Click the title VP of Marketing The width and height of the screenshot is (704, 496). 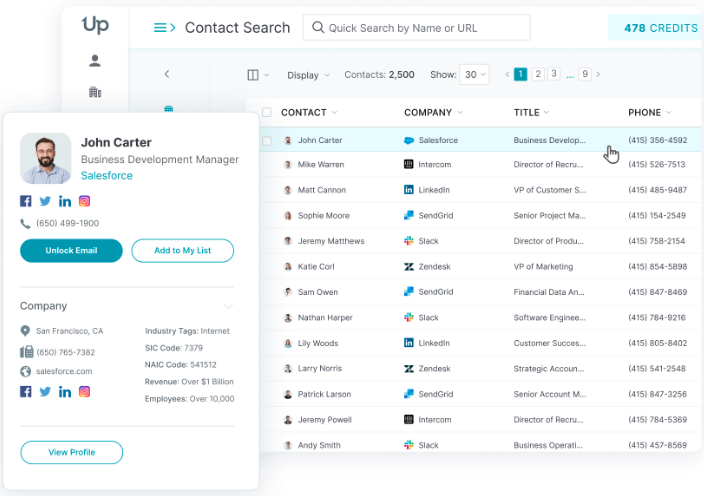(x=543, y=267)
